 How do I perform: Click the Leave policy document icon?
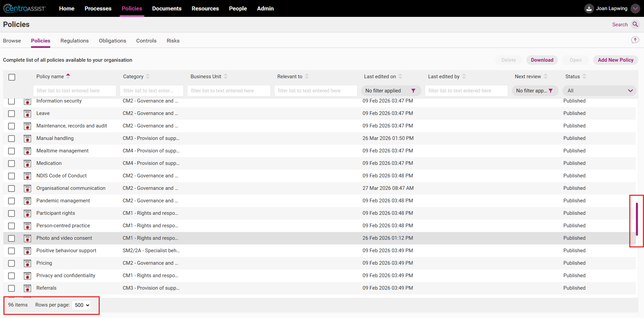coord(27,114)
